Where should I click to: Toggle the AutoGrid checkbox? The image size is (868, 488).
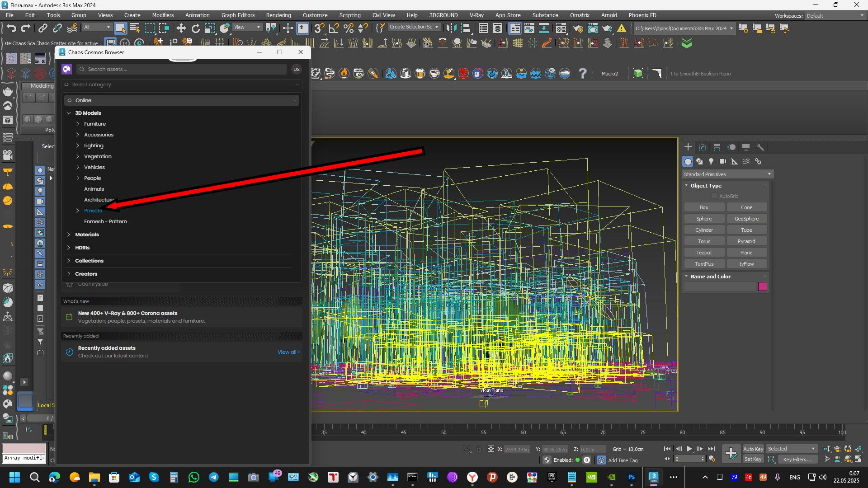715,196
